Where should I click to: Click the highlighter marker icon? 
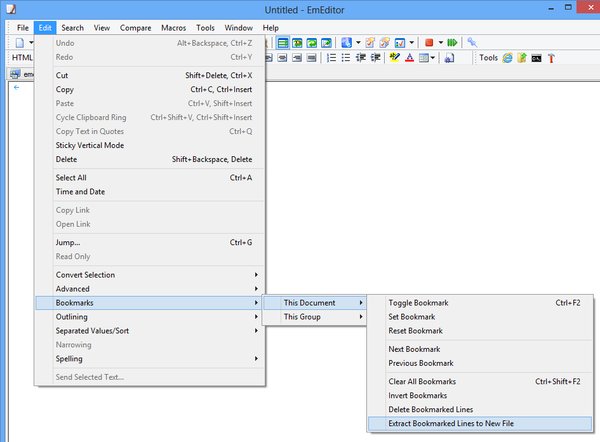(394, 58)
